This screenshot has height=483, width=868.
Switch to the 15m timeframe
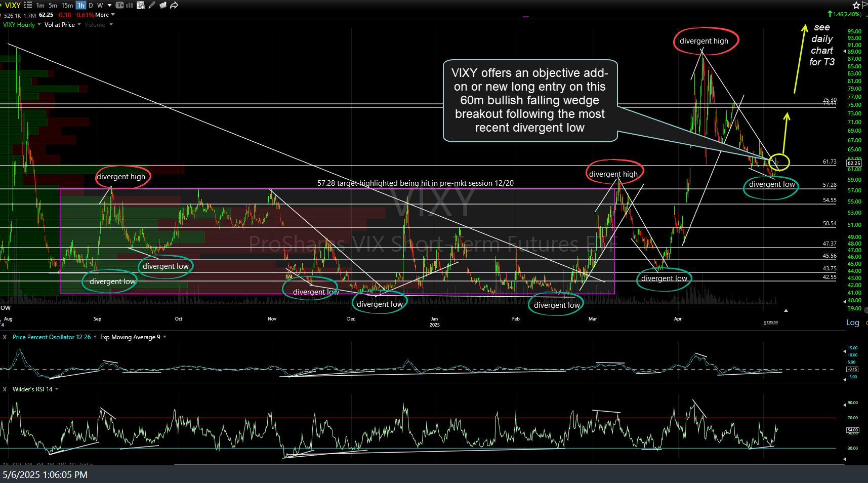(x=67, y=5)
